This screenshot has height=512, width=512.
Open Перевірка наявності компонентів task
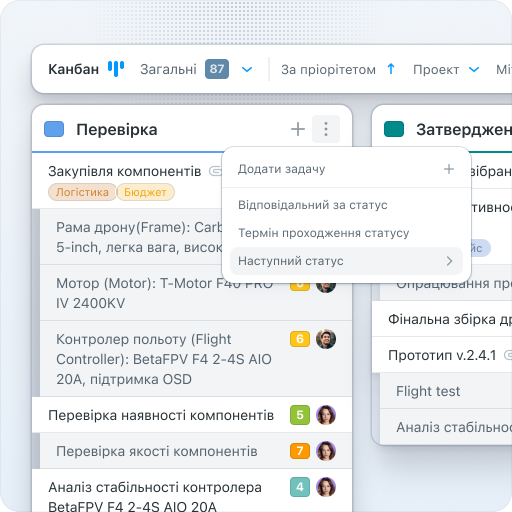tap(161, 415)
